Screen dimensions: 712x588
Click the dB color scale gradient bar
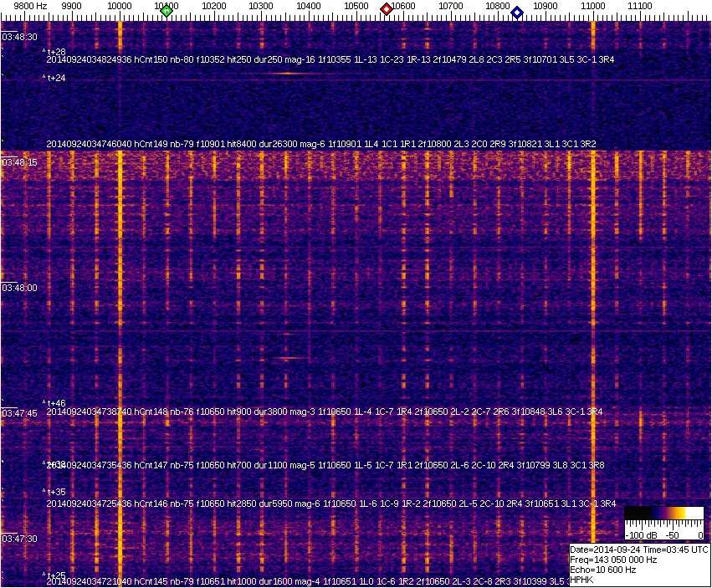(x=663, y=514)
